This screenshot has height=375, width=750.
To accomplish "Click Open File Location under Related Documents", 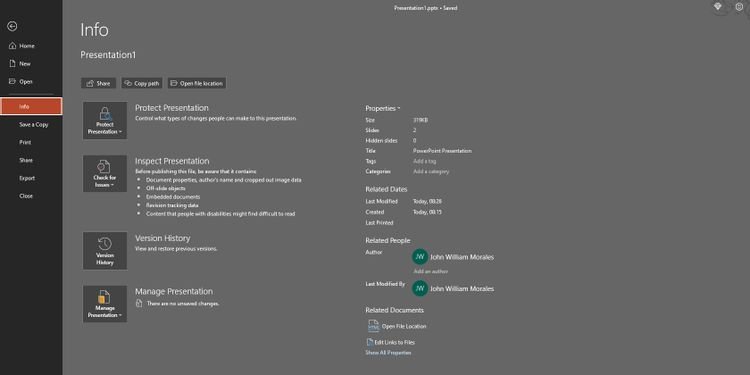I will coord(397,326).
